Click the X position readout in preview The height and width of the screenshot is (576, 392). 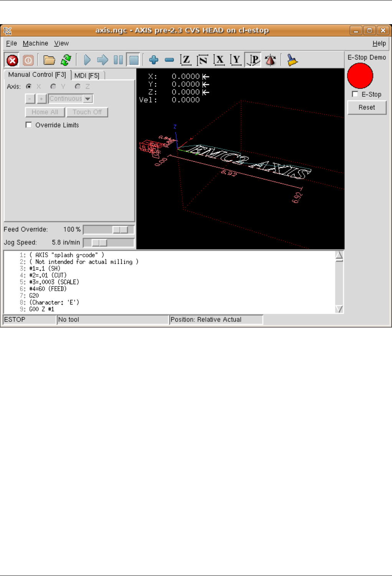click(x=179, y=76)
